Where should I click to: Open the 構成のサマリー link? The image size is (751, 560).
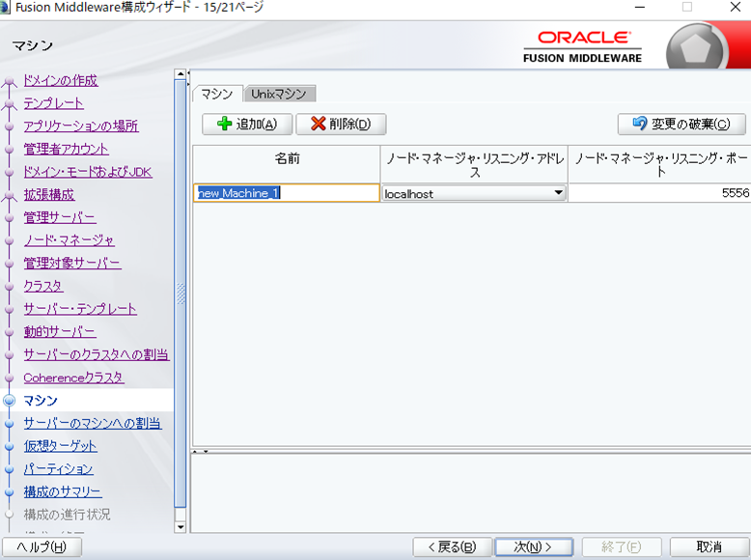point(63,491)
